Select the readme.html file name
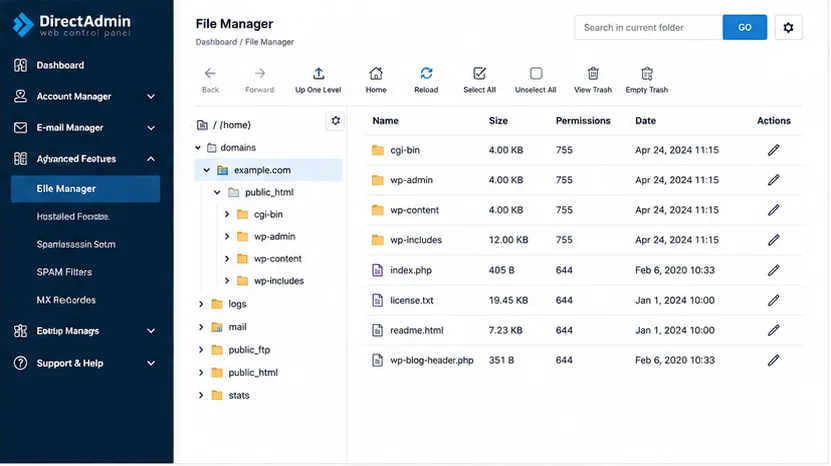This screenshot has height=466, width=831. pyautogui.click(x=417, y=330)
